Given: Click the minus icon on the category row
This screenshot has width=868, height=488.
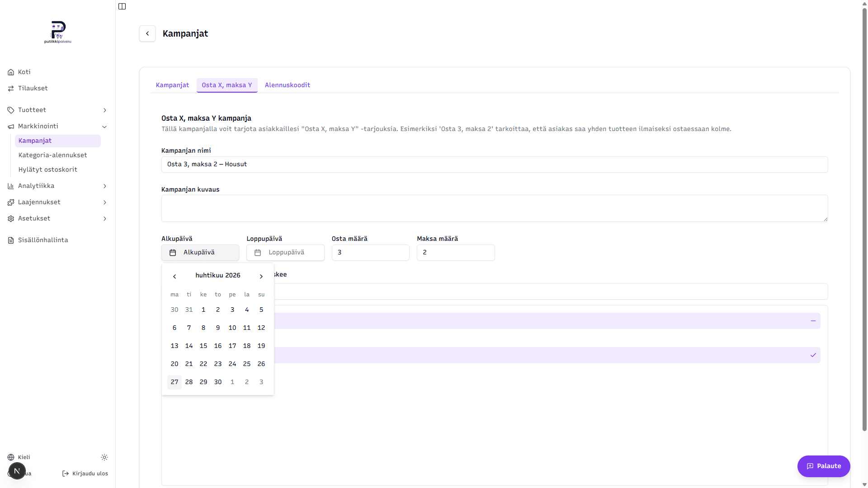Looking at the screenshot, I should 813,321.
